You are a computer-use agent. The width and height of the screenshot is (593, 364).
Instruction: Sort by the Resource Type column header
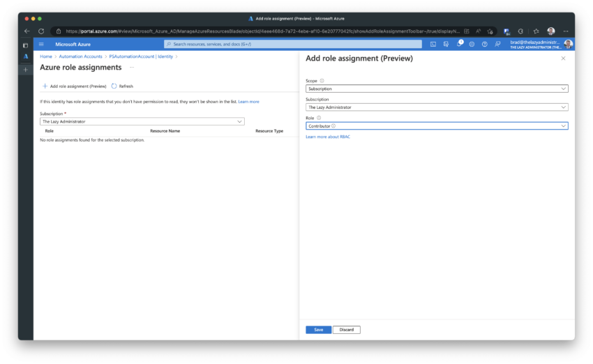tap(269, 131)
